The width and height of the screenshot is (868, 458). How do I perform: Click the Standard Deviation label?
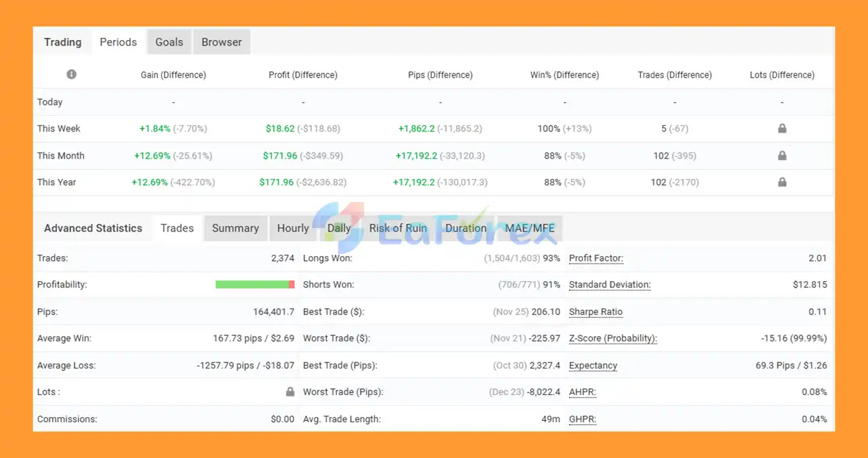point(610,285)
